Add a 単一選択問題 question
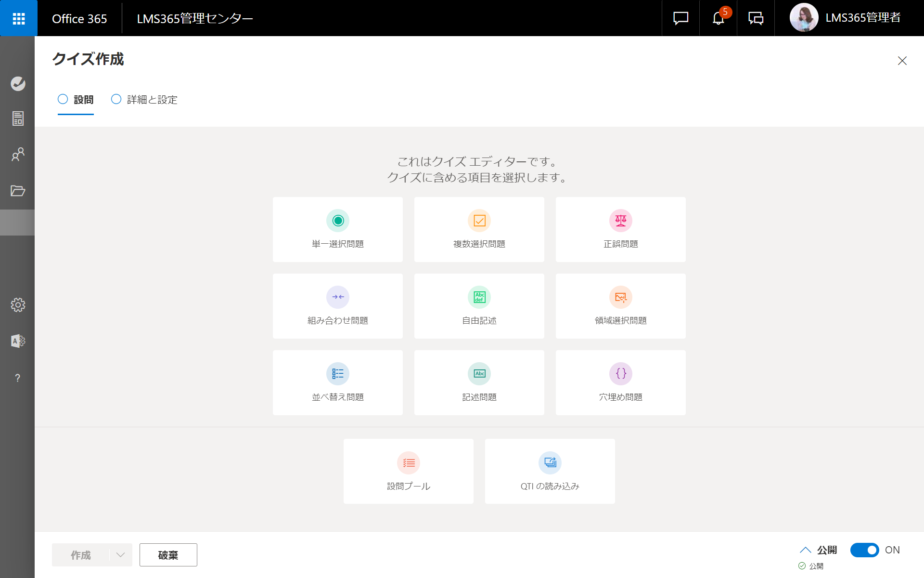This screenshot has height=578, width=924. coord(338,229)
